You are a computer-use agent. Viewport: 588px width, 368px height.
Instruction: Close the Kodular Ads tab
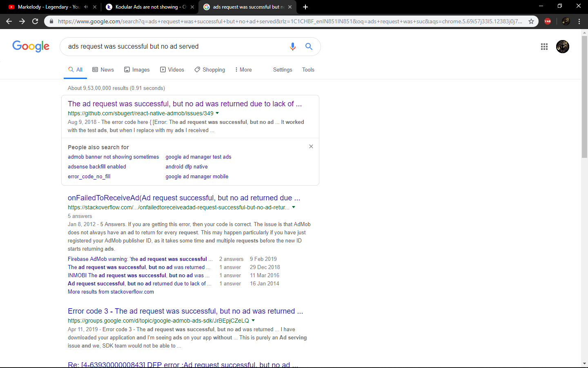(192, 7)
